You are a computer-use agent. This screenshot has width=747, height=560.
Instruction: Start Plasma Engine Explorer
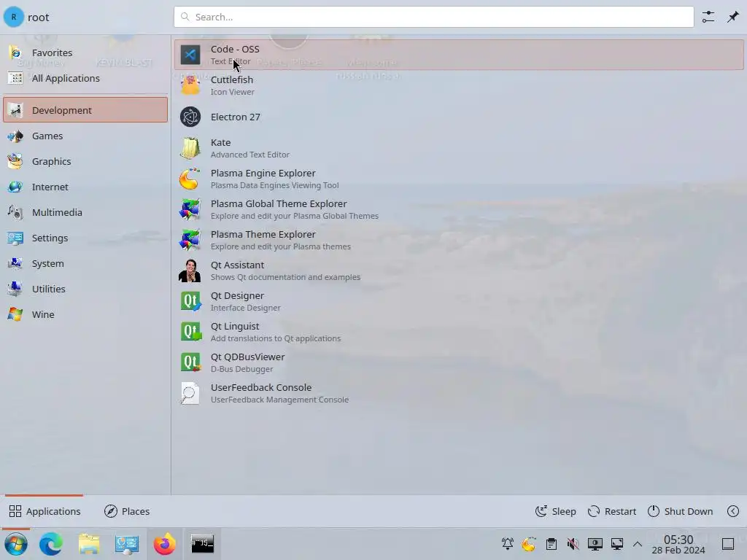459,179
